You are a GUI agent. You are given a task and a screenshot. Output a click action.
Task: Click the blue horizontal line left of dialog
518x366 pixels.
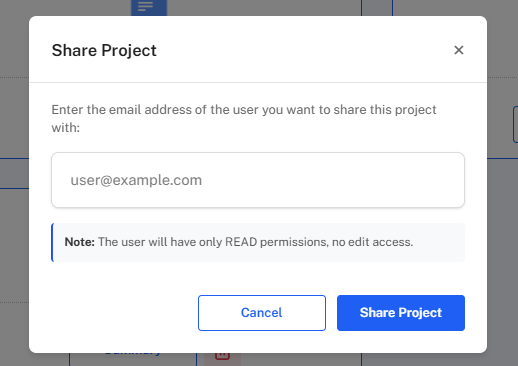[x=14, y=159]
